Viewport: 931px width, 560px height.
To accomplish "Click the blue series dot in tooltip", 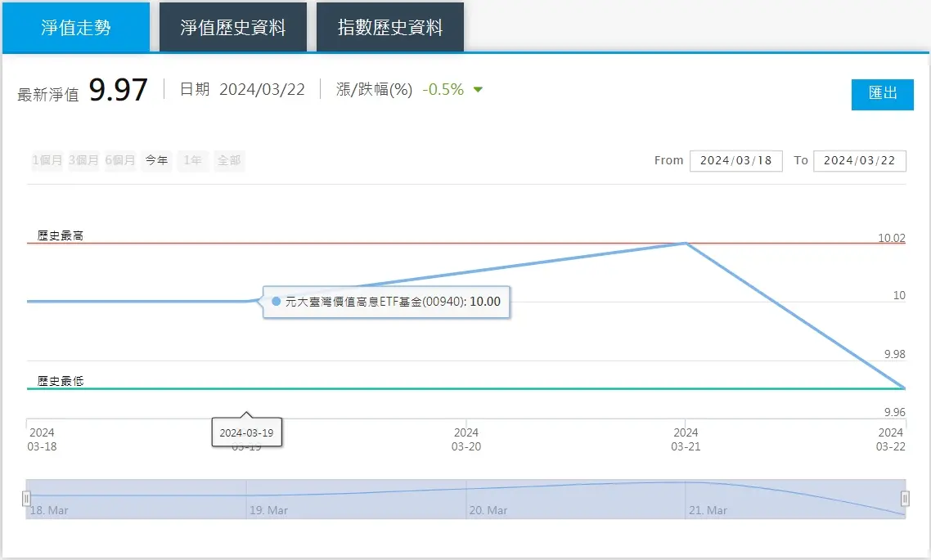I will tap(276, 302).
